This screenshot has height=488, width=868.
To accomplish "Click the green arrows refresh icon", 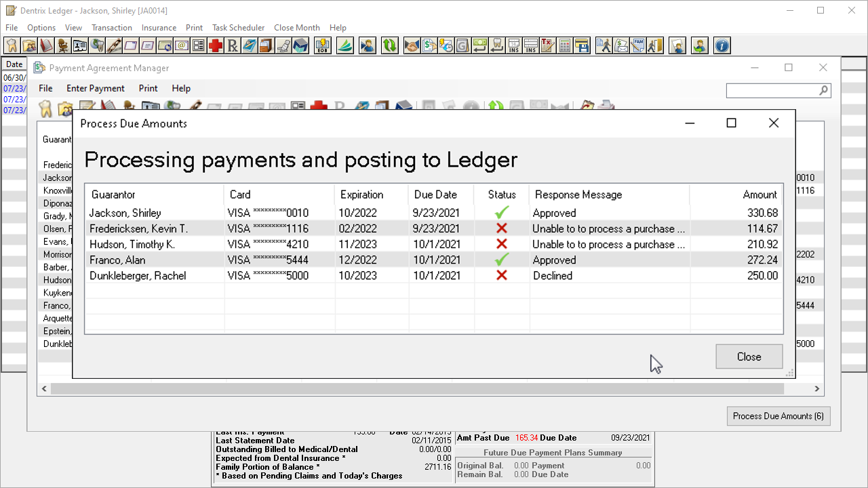I will tap(389, 45).
